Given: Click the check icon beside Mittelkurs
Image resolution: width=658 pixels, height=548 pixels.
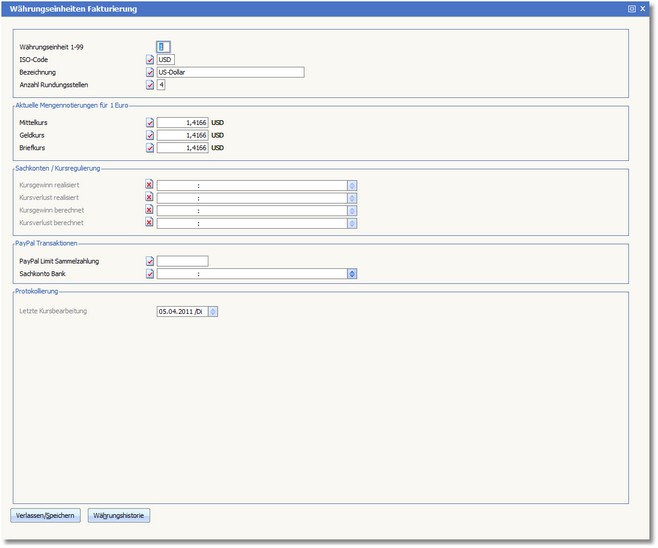Looking at the screenshot, I should click(x=150, y=122).
